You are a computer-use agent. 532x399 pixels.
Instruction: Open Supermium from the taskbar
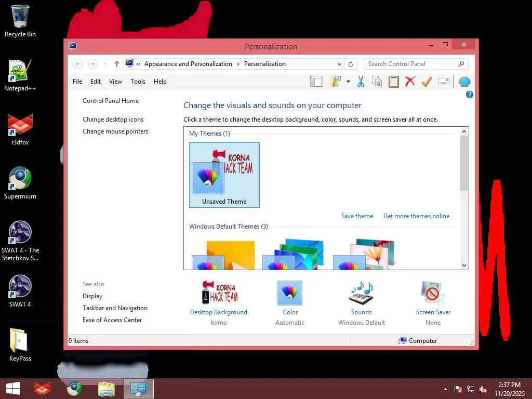pyautogui.click(x=74, y=389)
